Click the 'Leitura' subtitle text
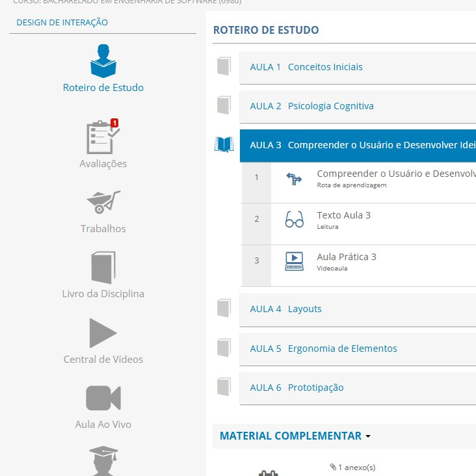476x476 pixels. click(x=327, y=227)
